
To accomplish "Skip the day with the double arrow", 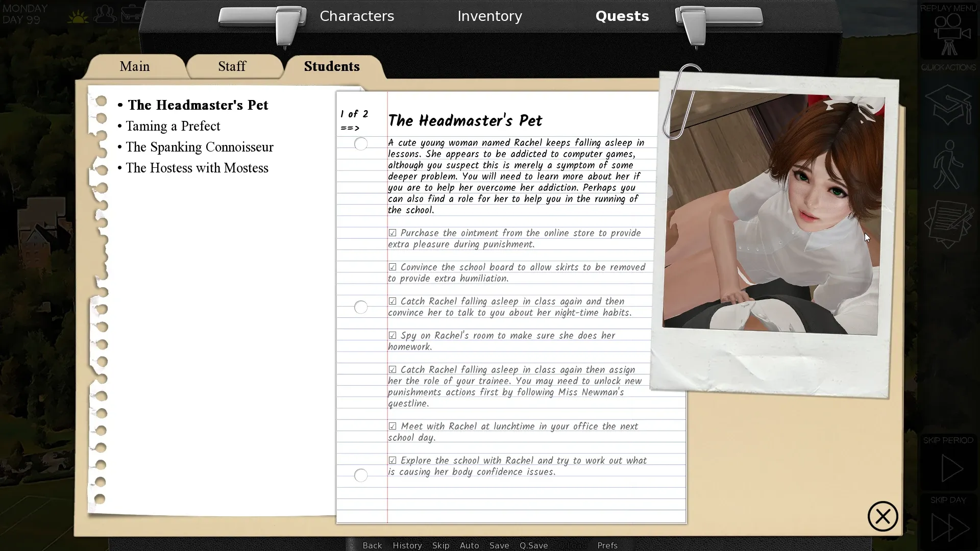I will 950,527.
